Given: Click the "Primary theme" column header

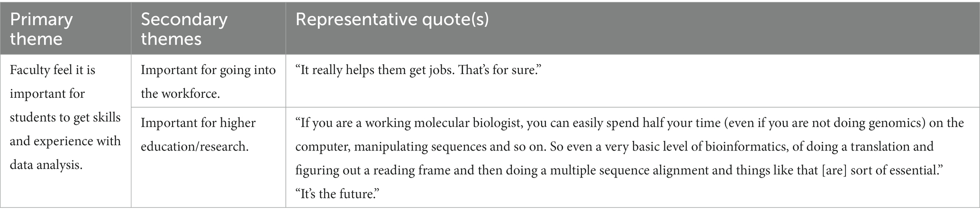Looking at the screenshot, I should click(65, 28).
